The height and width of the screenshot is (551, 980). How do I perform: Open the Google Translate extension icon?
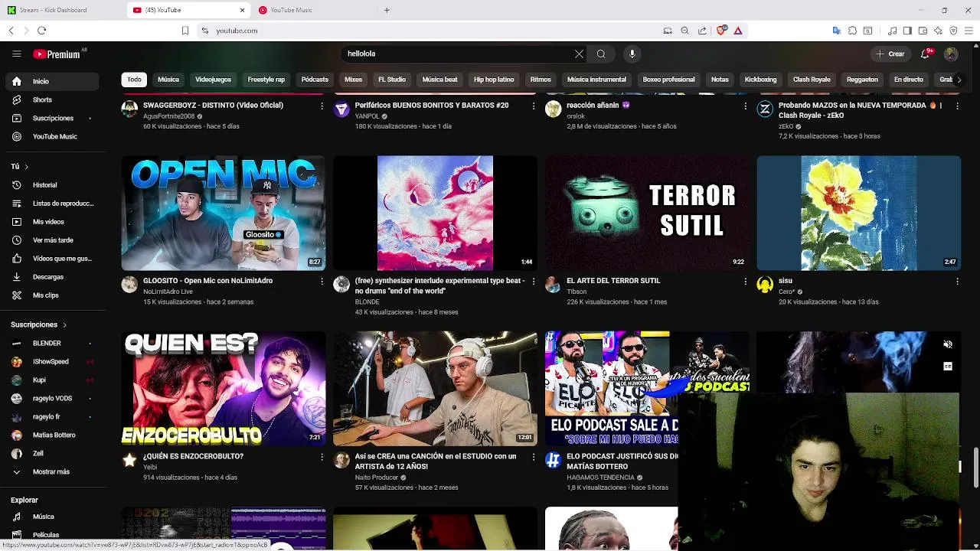(836, 31)
